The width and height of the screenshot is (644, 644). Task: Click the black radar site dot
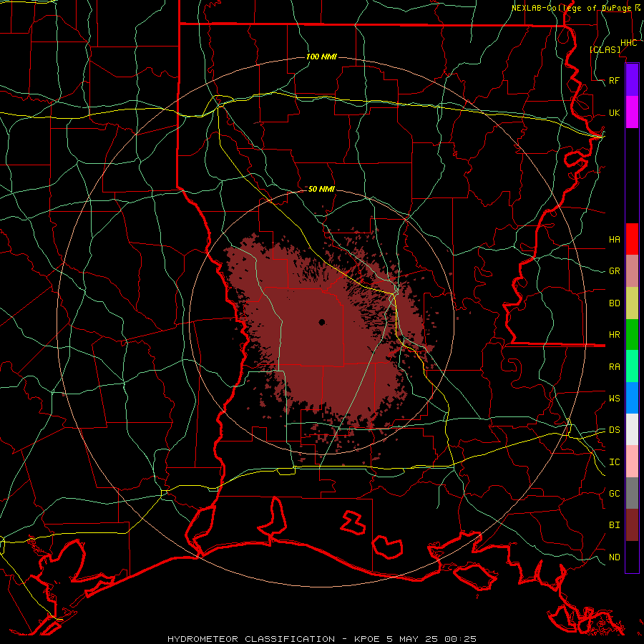click(322, 322)
